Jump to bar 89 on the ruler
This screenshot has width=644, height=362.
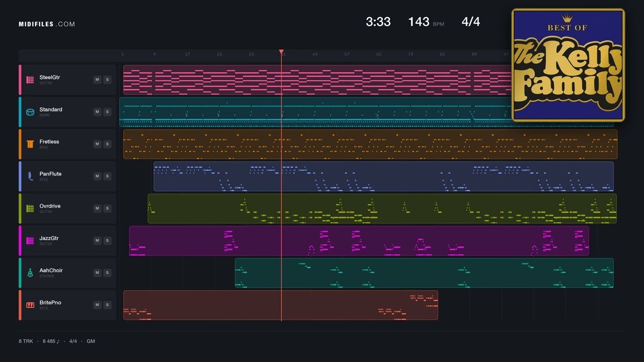[474, 54]
